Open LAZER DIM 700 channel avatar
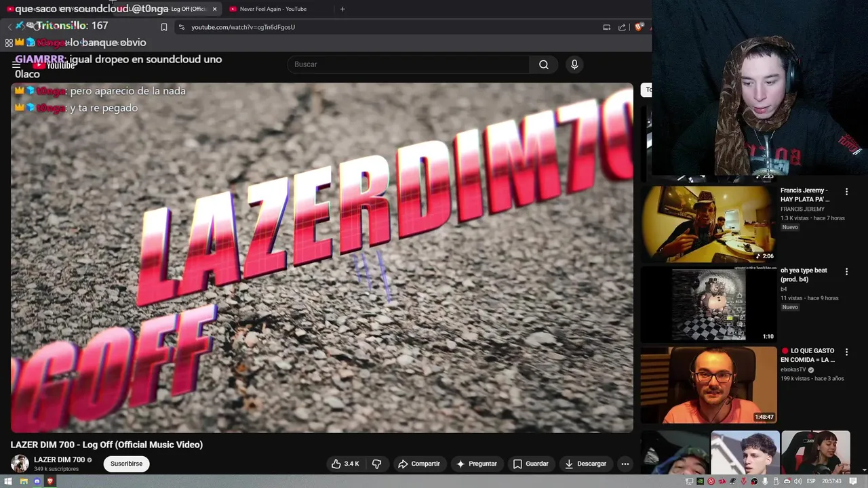Viewport: 868px width, 488px height. 20,464
